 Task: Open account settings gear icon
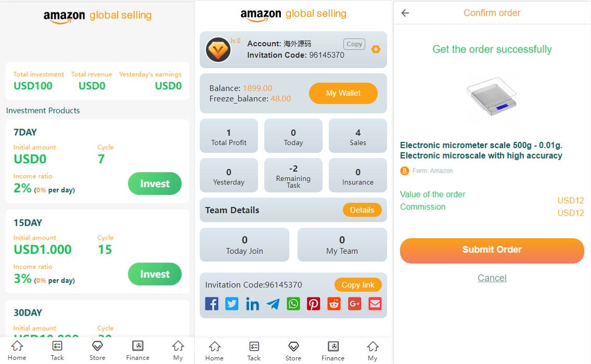376,49
